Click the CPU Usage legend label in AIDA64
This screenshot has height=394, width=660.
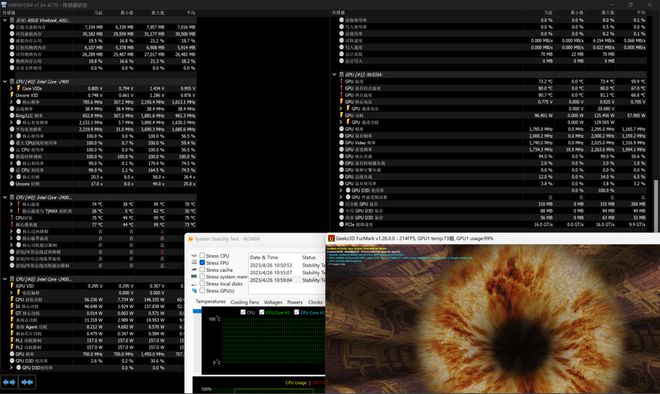point(296,383)
